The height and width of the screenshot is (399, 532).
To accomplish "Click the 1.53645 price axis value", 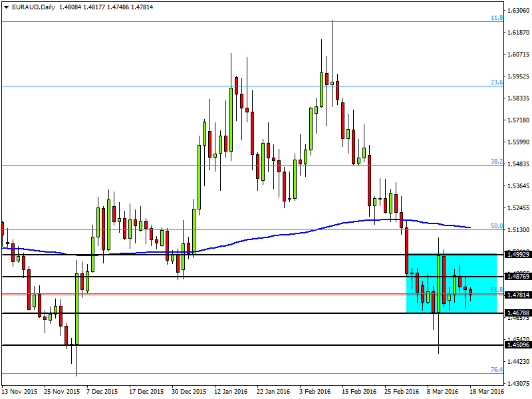I will coord(518,186).
